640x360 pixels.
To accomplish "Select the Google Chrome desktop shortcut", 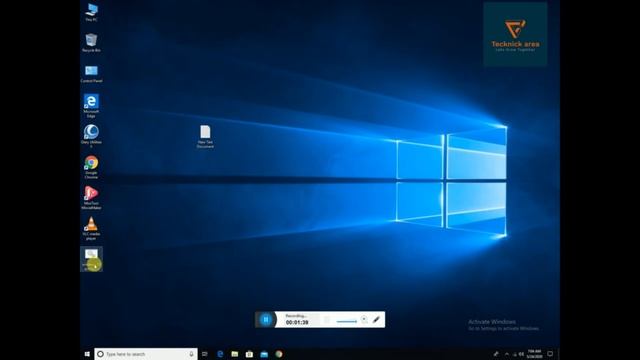I will [x=91, y=167].
